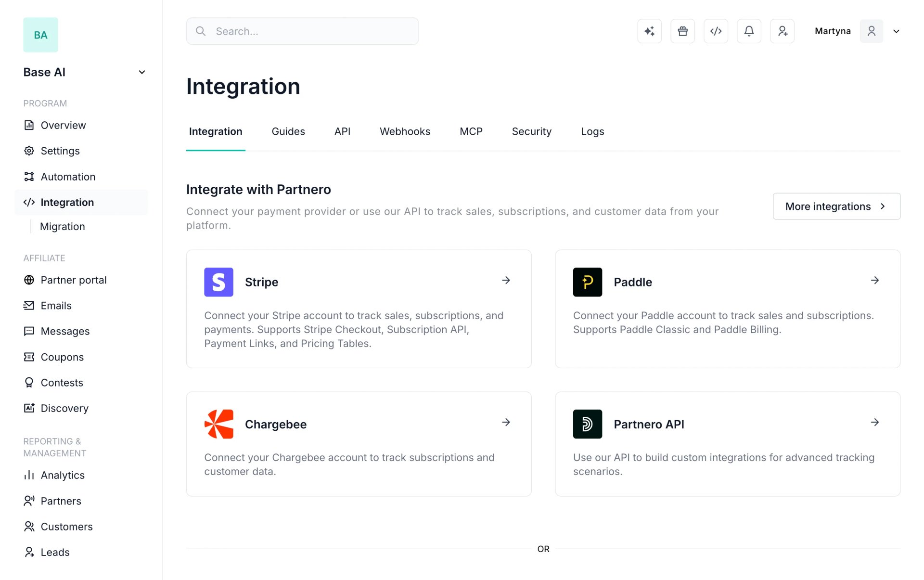924x580 pixels.
Task: Open the notifications bell
Action: point(749,31)
